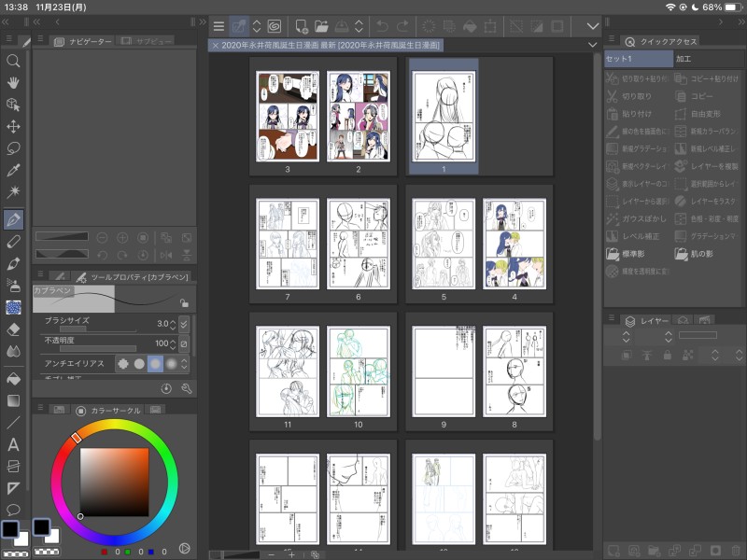Select the Eraser tool

[13, 329]
